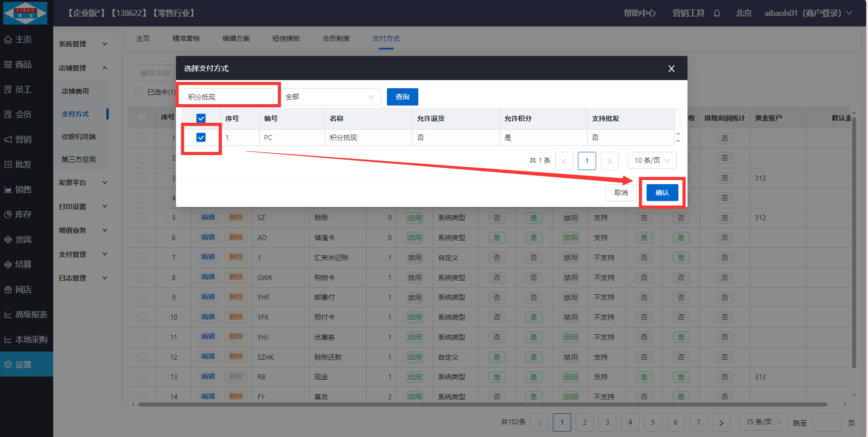Screen dimensions: 868x437
Task: Toggle the 已选中 radio button
Action: click(x=139, y=92)
